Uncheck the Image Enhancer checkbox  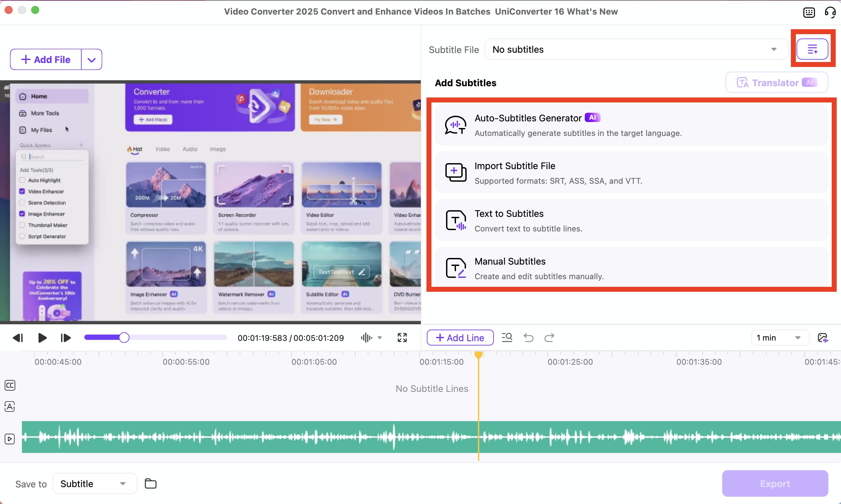22,214
